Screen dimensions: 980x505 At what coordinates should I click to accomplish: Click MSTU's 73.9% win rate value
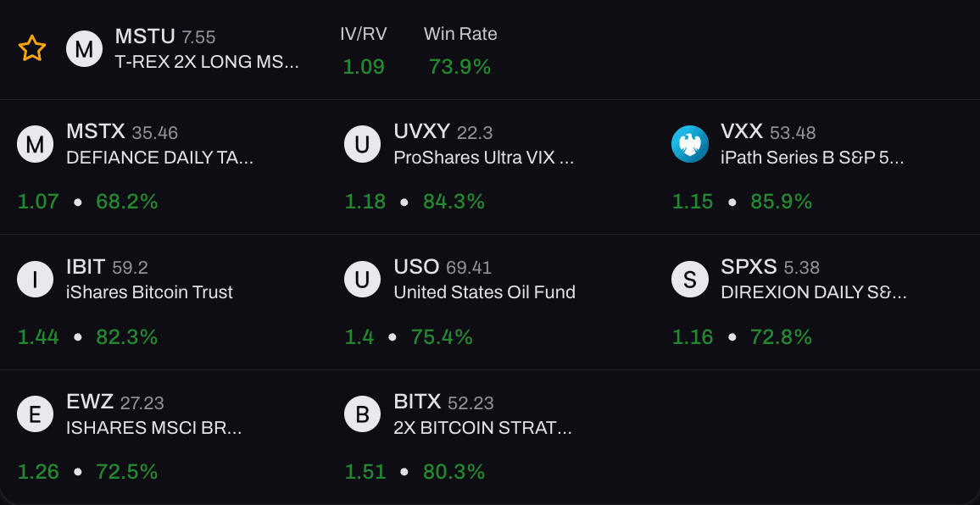tap(459, 67)
